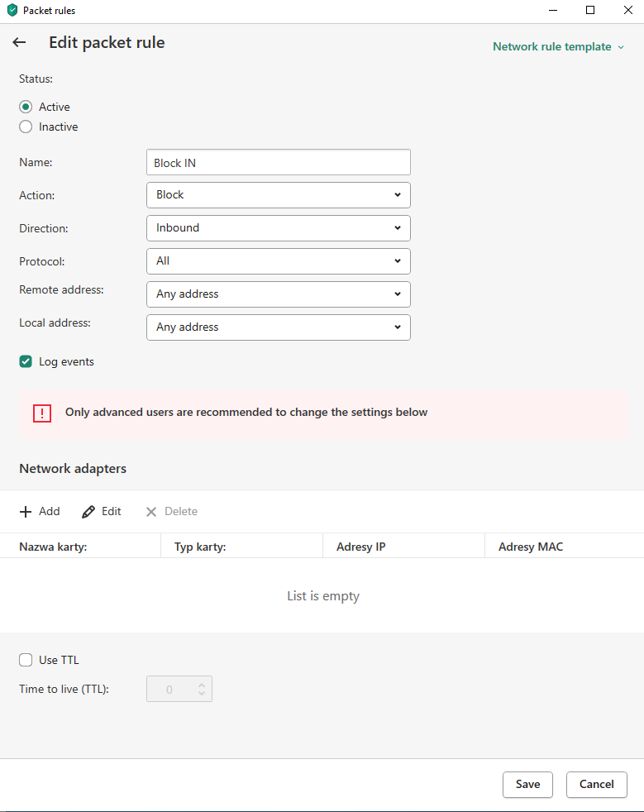Uncheck the Log events checkbox
Screen dimensions: 644x812
(x=26, y=361)
